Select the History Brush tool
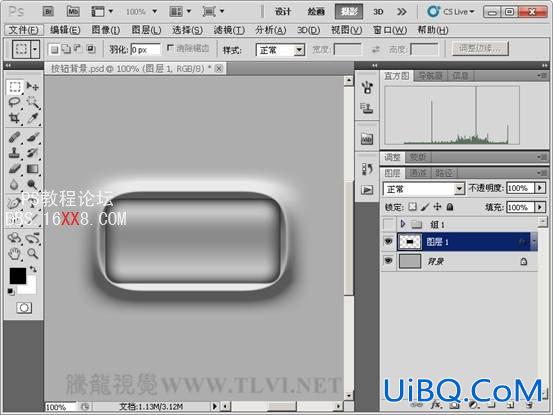The image size is (553, 415). tap(32, 153)
